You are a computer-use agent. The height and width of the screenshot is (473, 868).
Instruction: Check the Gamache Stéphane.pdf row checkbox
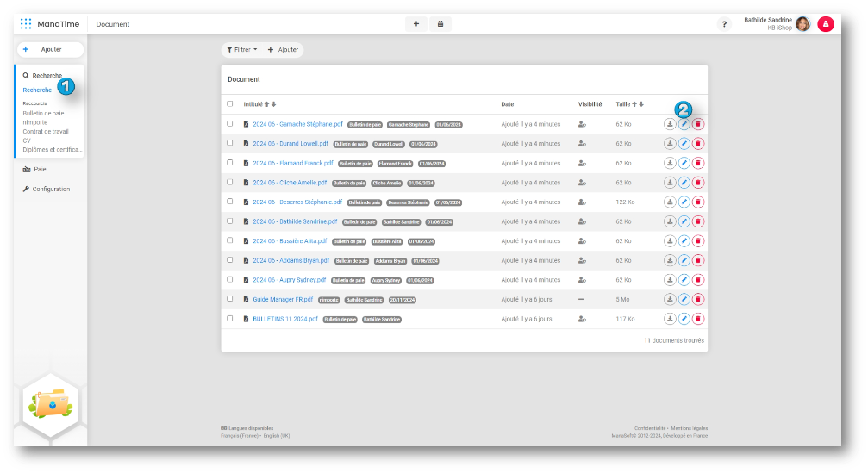click(x=230, y=124)
